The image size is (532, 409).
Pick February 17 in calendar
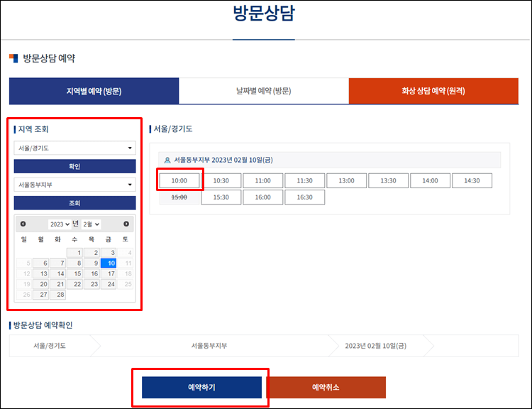[x=109, y=274]
